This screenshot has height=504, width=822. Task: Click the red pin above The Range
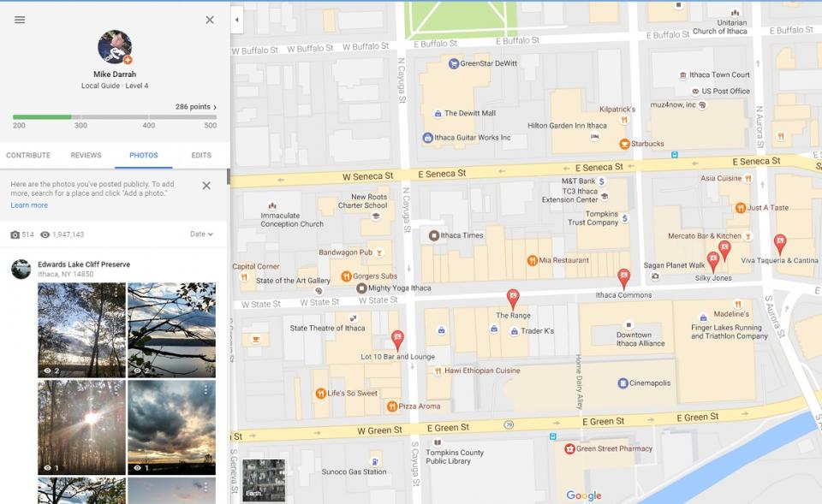click(x=513, y=299)
